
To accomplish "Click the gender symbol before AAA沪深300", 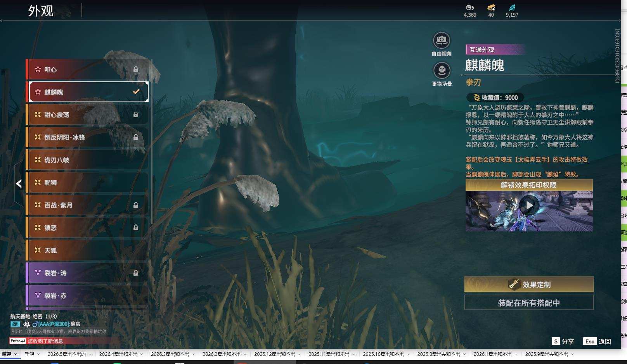I will pyautogui.click(x=35, y=324).
